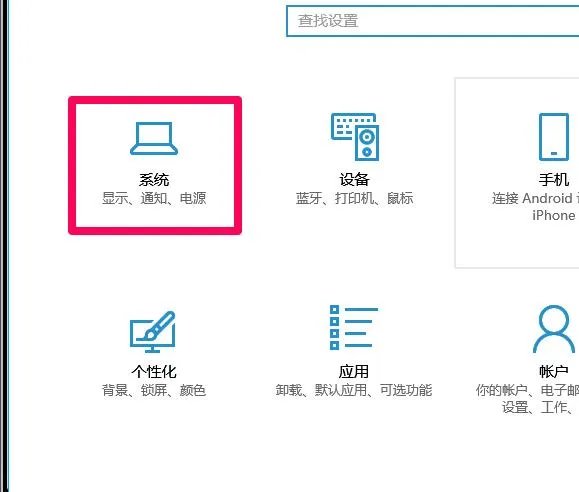Click the 背景、锁屏、颜色 description
The height and width of the screenshot is (492, 579).
point(154,390)
